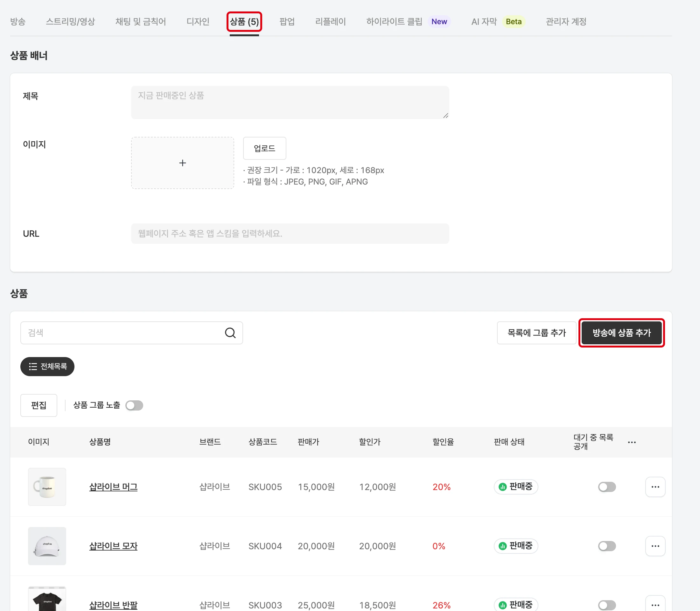Open the more options menu for 샵라이브 모자
The height and width of the screenshot is (611, 700).
coord(655,546)
